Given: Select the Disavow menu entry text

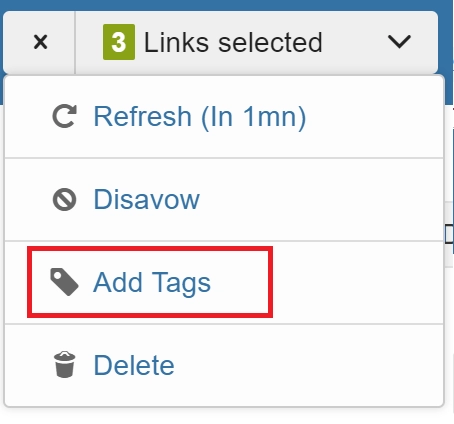Looking at the screenshot, I should point(147,199).
